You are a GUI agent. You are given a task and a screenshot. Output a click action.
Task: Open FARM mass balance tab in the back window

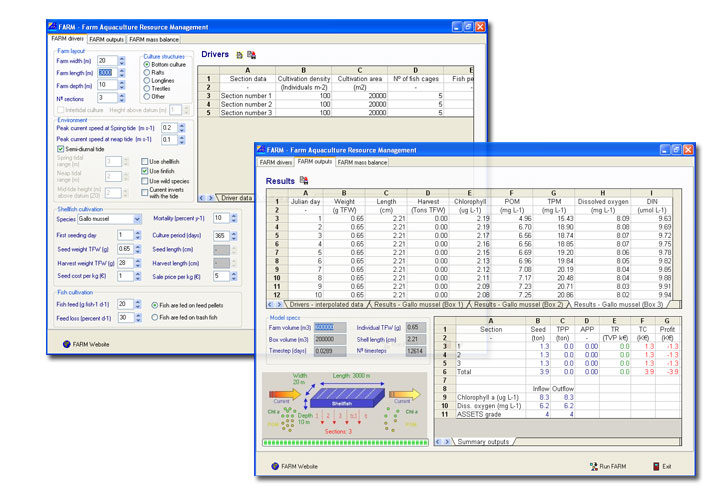pos(154,39)
